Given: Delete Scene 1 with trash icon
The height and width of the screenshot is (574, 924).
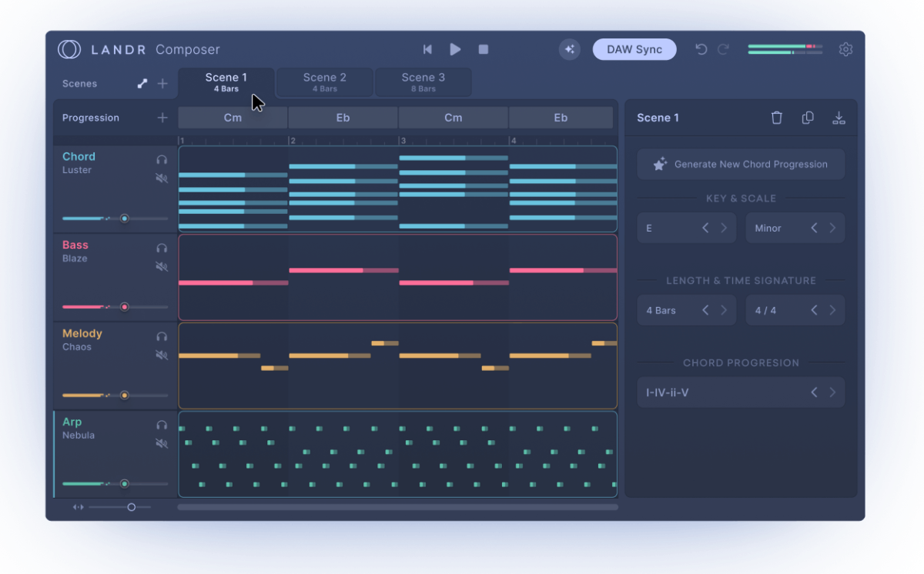Looking at the screenshot, I should pyautogui.click(x=777, y=118).
